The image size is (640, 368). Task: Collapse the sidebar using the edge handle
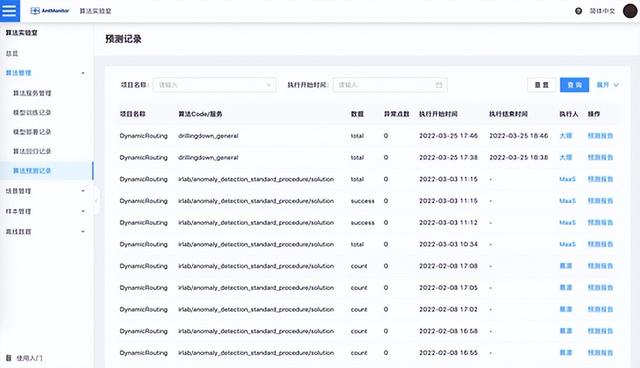(96, 200)
